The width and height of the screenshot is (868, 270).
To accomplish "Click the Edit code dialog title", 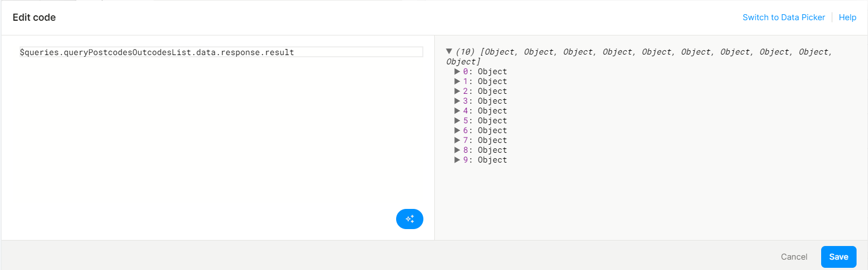I will pos(34,17).
